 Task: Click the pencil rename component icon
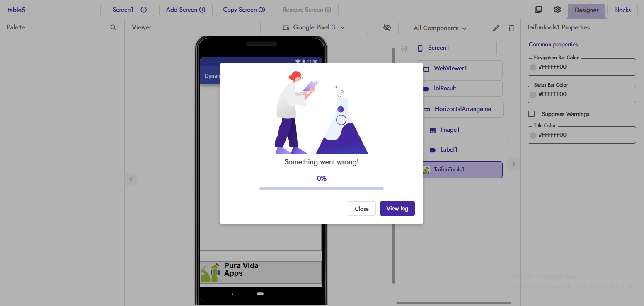point(496,28)
